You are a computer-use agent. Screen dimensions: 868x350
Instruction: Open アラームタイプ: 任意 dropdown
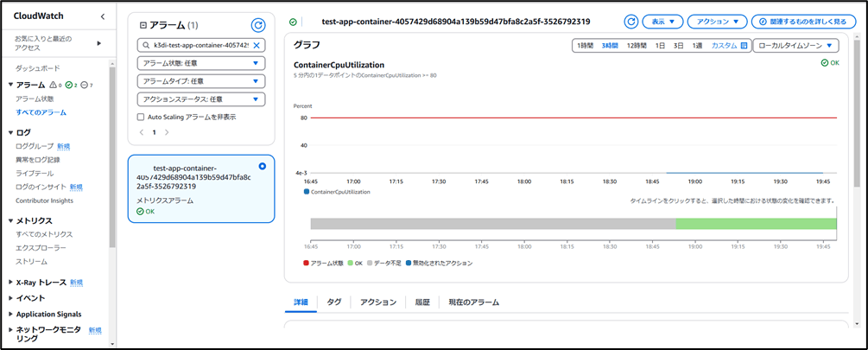pos(201,81)
